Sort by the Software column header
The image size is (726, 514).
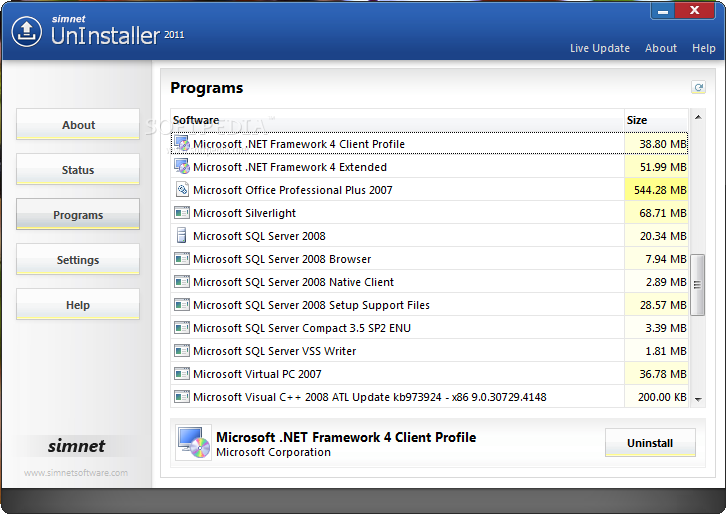pyautogui.click(x=397, y=120)
